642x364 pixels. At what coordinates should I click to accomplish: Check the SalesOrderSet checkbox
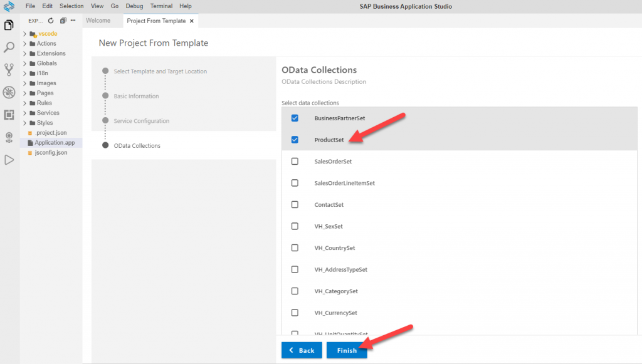pyautogui.click(x=295, y=162)
